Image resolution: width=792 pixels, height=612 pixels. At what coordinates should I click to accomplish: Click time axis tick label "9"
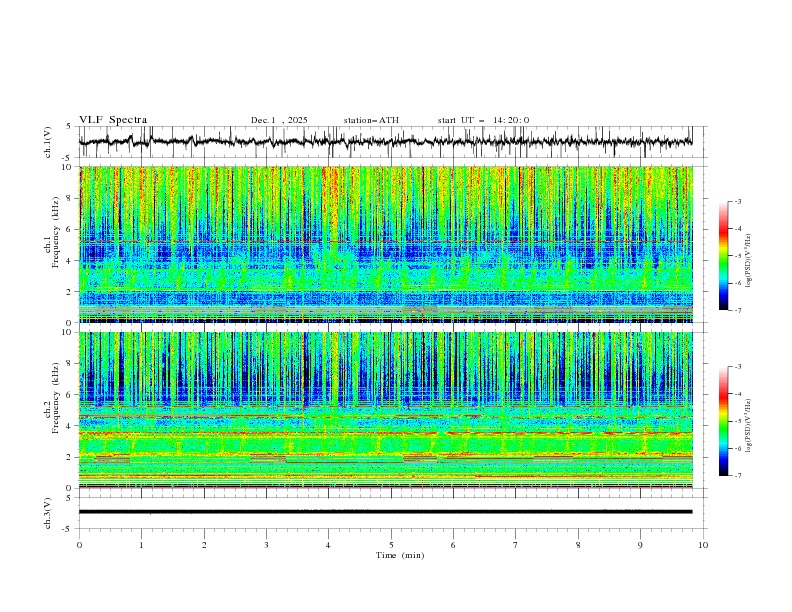point(640,545)
